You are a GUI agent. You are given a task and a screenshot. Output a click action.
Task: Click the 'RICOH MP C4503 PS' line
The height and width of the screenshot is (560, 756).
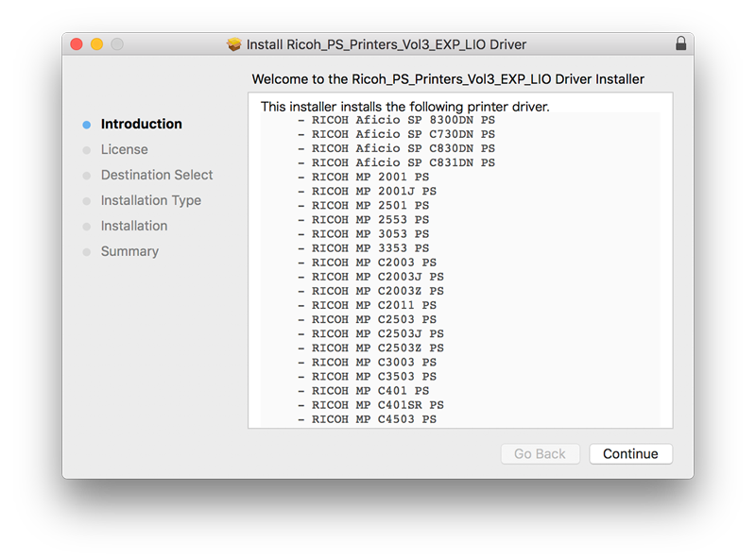point(367,419)
